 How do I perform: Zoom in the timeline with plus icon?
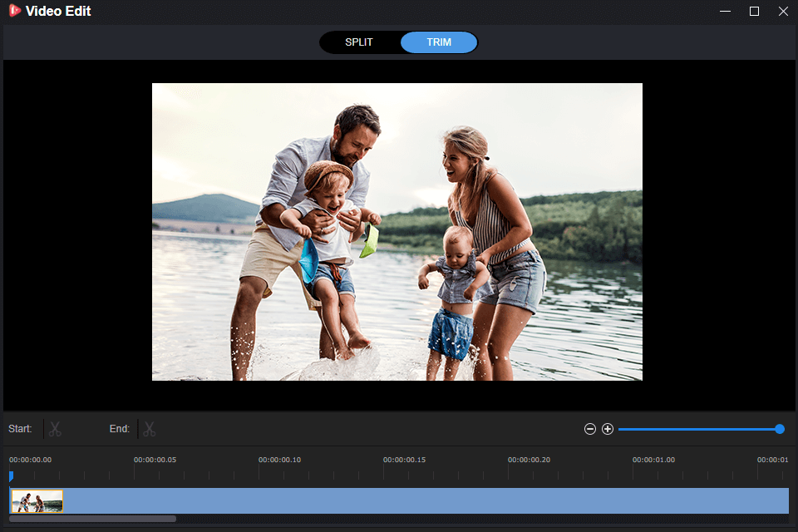(x=608, y=429)
